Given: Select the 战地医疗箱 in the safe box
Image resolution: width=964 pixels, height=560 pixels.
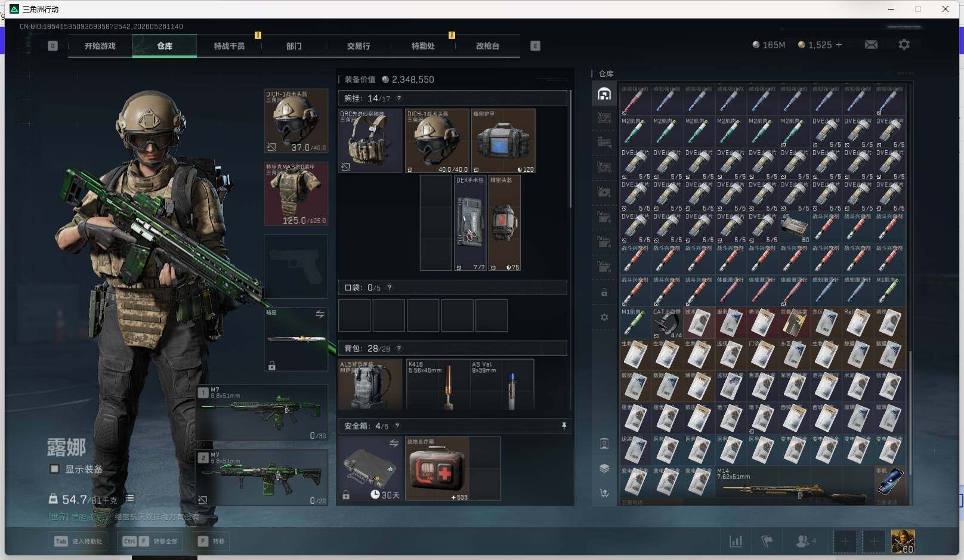Looking at the screenshot, I should (437, 468).
